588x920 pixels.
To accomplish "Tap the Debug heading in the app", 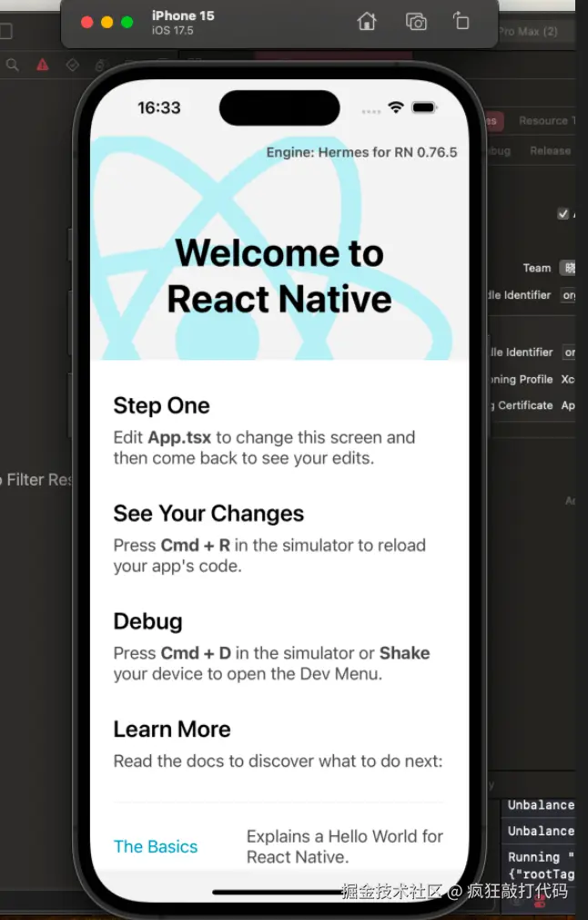I will (147, 621).
